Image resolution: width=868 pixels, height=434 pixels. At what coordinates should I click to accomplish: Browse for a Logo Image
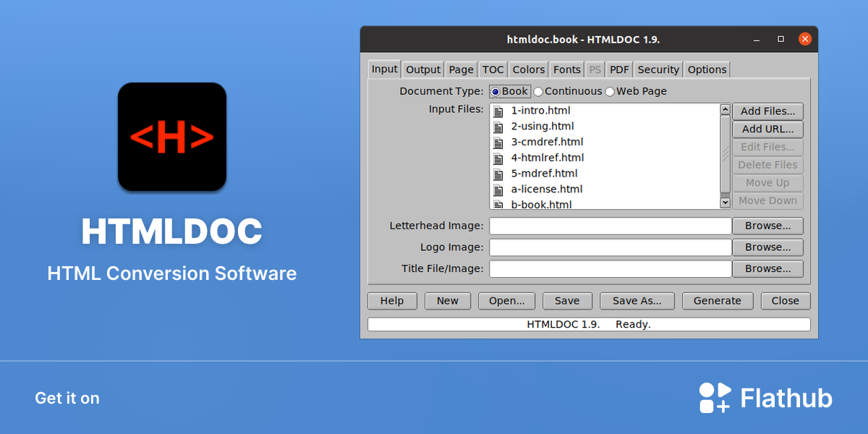pos(768,247)
